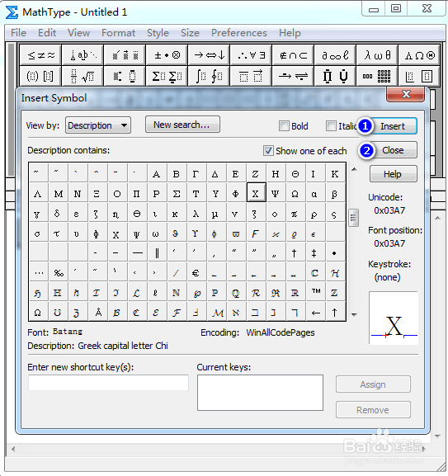
Task: Open fraction and radical templates palette
Action: [83, 76]
